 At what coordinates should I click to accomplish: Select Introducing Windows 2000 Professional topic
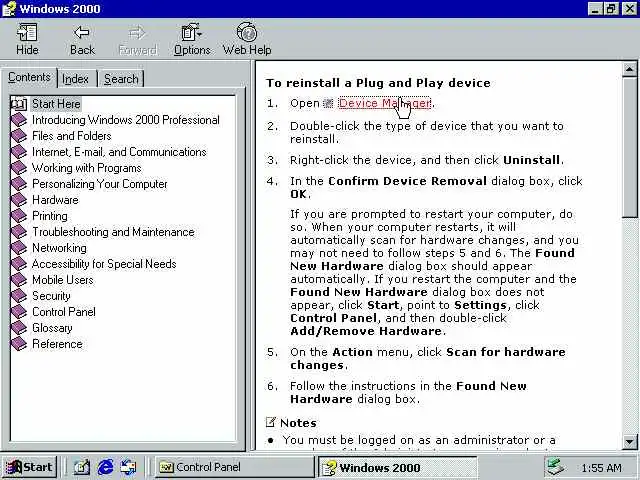pos(126,120)
